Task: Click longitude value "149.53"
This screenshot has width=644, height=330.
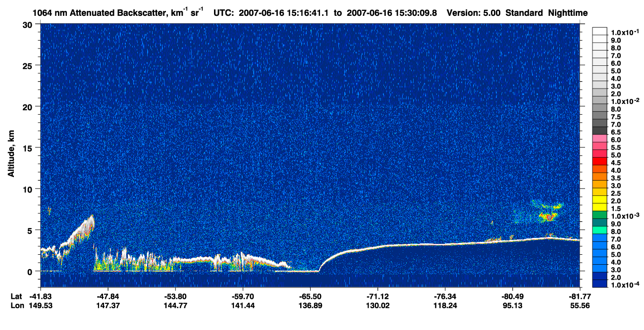Action: (40, 305)
